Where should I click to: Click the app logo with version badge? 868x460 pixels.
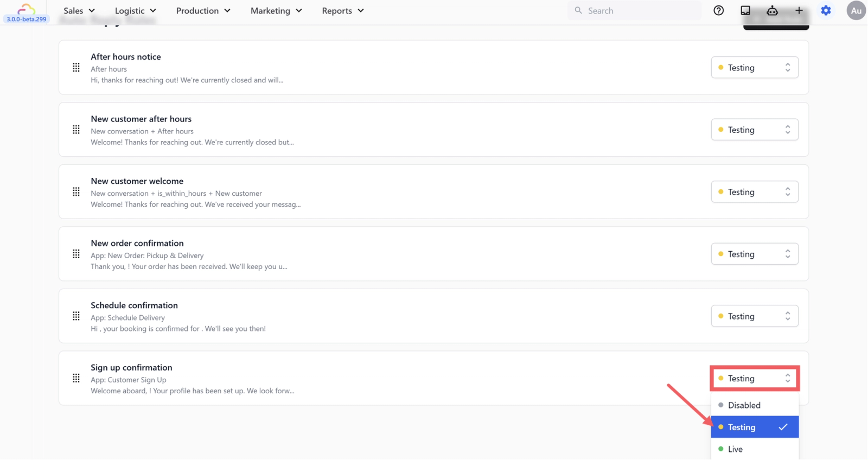(x=26, y=12)
